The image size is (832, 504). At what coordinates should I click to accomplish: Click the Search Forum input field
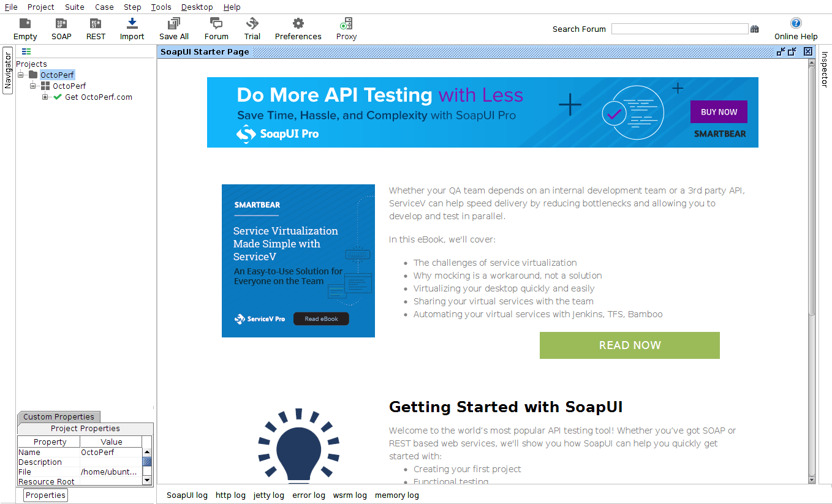(679, 28)
